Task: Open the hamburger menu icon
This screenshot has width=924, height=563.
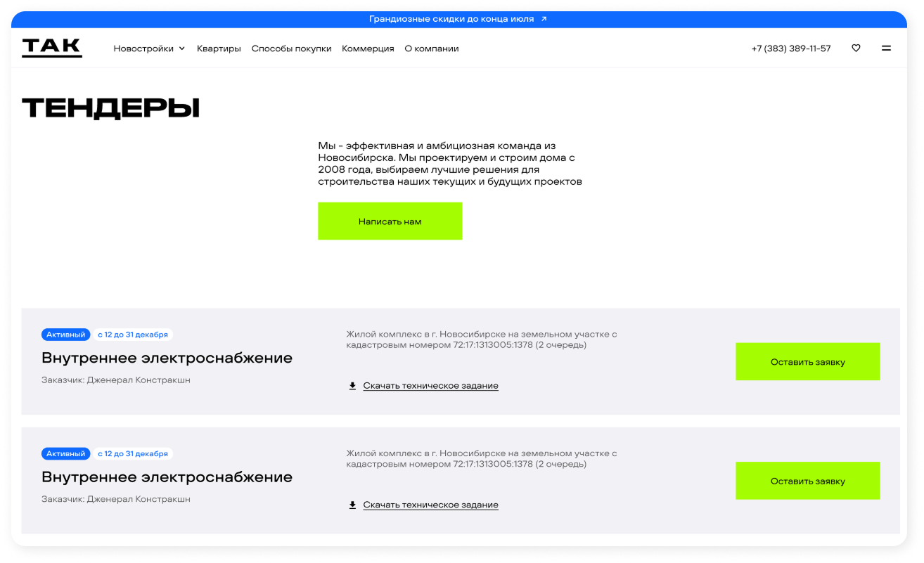Action: [886, 48]
